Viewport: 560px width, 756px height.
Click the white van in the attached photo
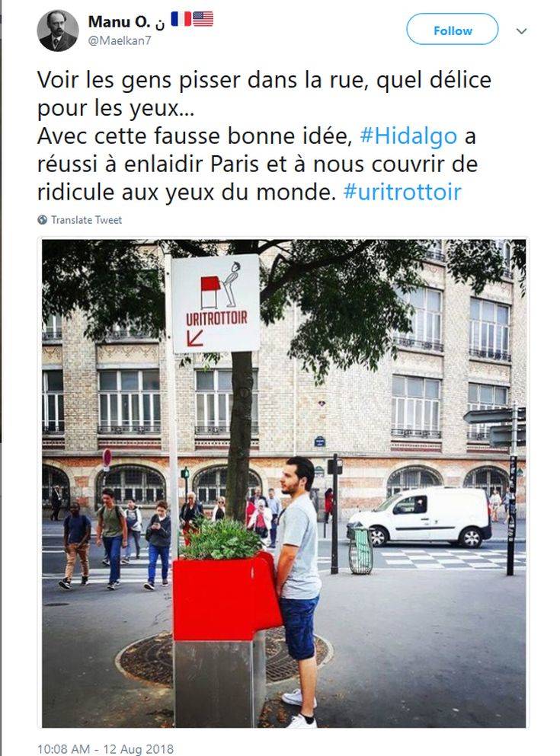(419, 516)
